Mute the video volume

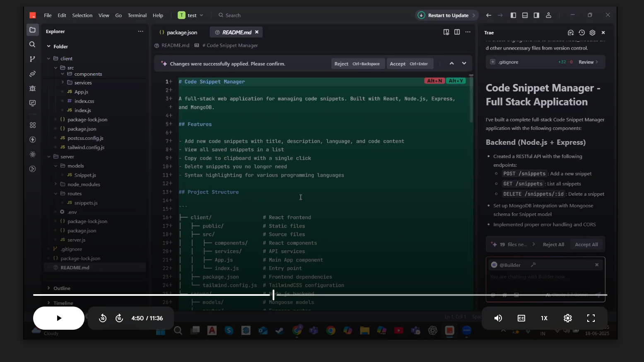click(x=498, y=318)
